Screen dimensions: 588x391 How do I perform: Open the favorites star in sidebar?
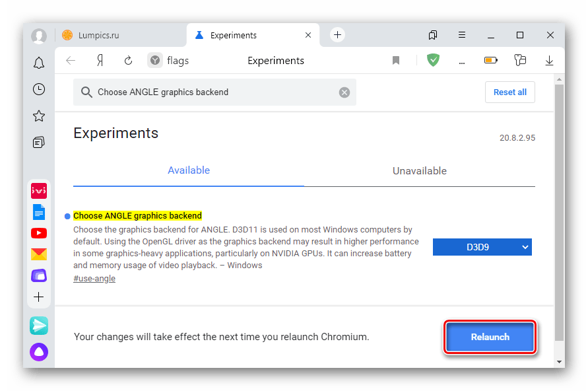pos(39,116)
